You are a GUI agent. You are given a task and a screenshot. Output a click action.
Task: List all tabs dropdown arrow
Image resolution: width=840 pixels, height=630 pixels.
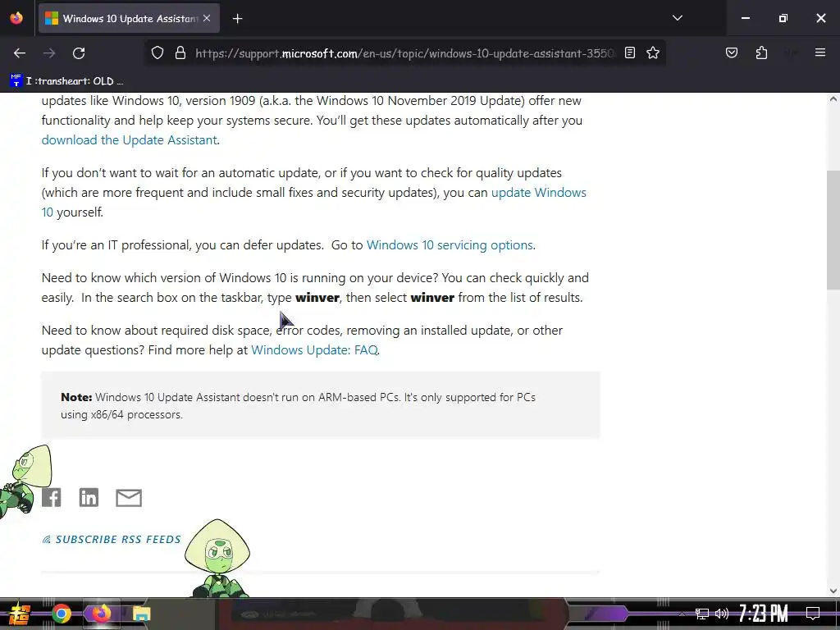pyautogui.click(x=677, y=18)
